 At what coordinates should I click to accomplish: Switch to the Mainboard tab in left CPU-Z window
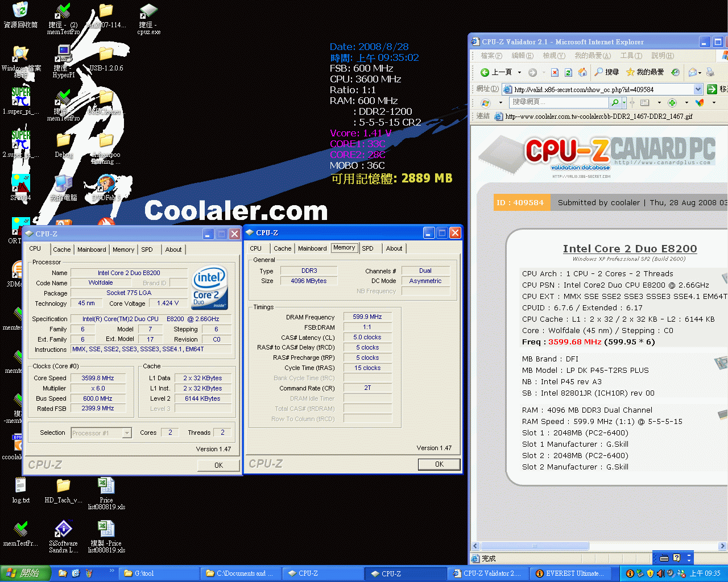92,250
